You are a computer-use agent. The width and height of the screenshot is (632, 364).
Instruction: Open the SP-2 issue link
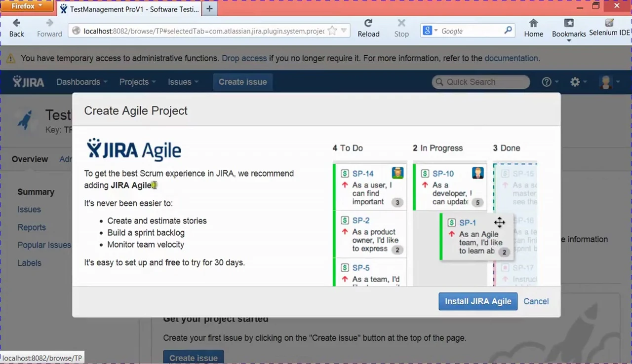[x=361, y=220]
